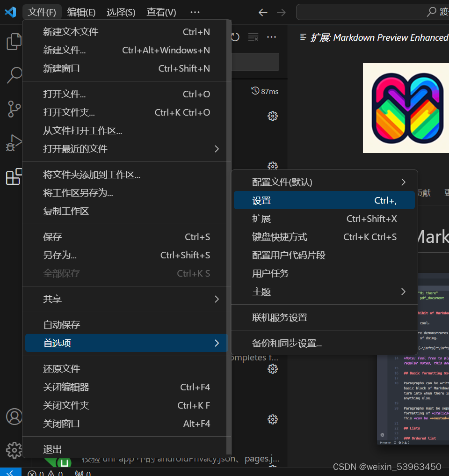Screen dimensions: 449x476
Task: Open the Search view icon
Action: click(14, 75)
